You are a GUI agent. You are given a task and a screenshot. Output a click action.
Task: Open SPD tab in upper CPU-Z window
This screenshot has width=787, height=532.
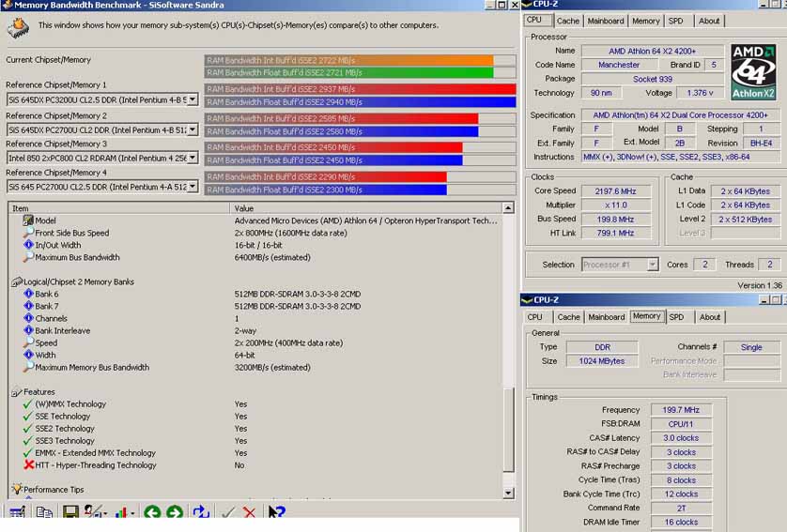[x=675, y=21]
